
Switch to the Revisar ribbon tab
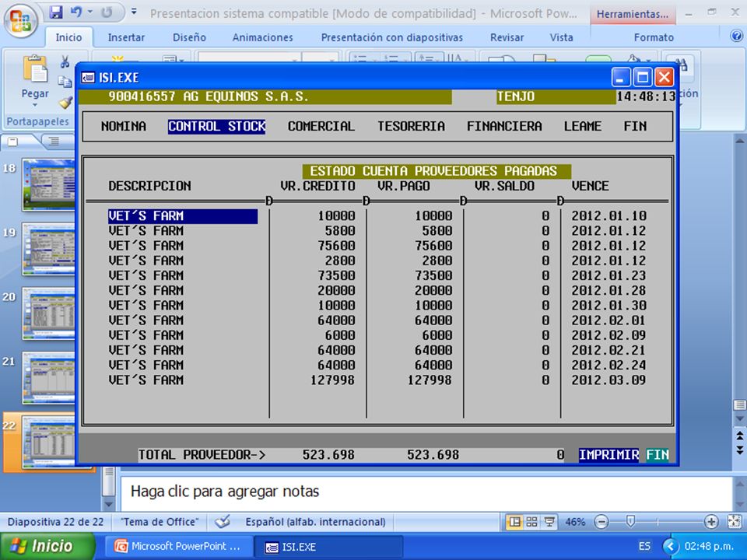click(x=507, y=37)
